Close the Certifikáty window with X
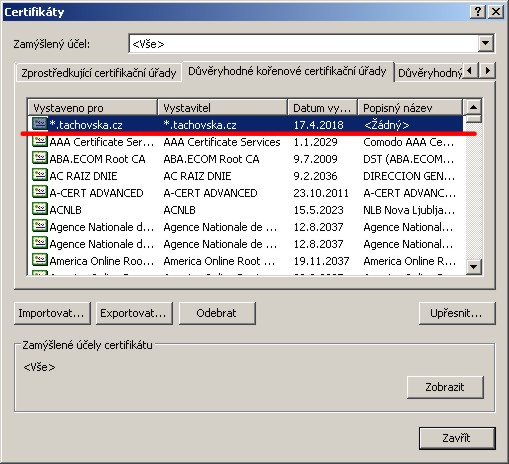This screenshot has width=509, height=464. tap(496, 12)
